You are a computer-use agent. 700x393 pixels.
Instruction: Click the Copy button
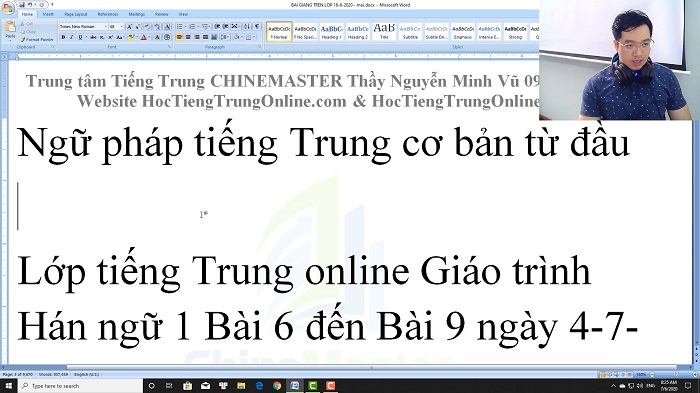pos(28,32)
